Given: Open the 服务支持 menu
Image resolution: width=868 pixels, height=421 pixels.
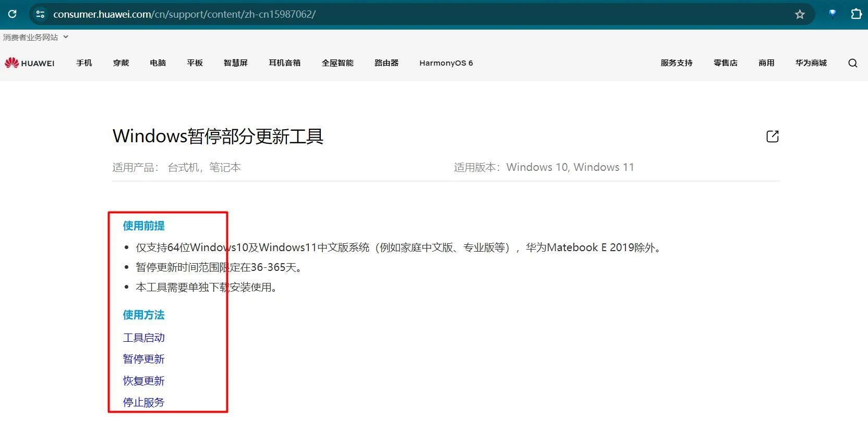Looking at the screenshot, I should point(676,63).
